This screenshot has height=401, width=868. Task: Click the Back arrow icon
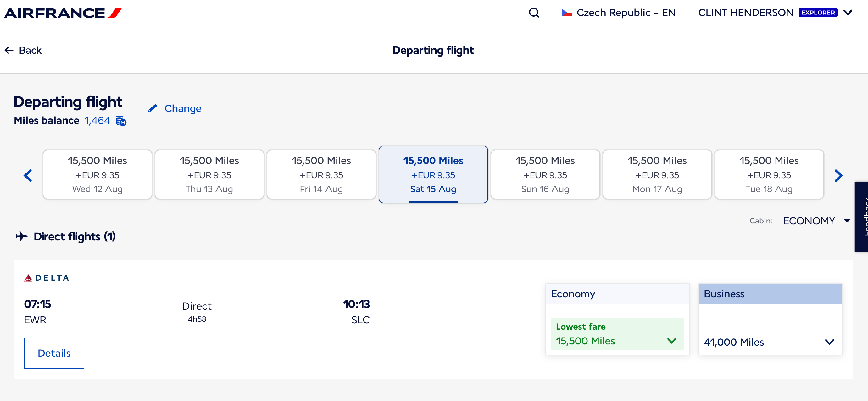coord(9,51)
